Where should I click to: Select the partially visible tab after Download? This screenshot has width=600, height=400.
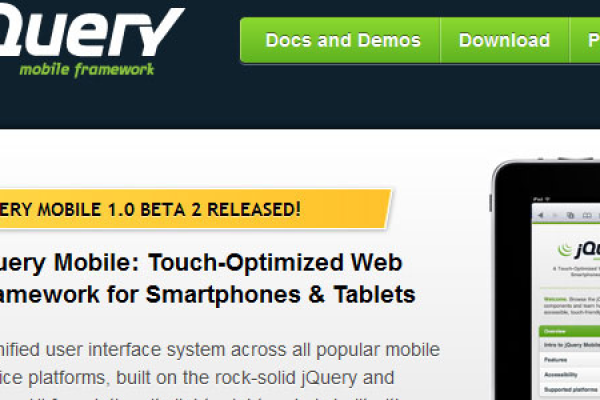[x=585, y=40]
